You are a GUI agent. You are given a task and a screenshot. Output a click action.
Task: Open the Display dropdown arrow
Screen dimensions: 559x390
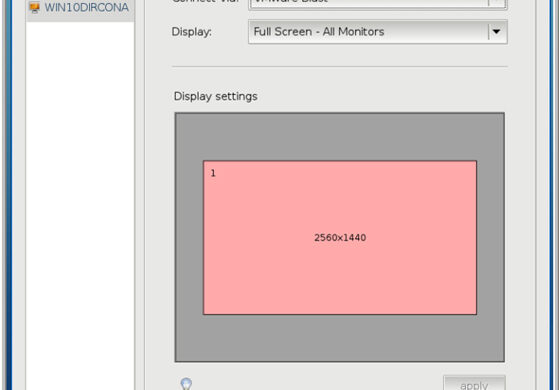496,32
